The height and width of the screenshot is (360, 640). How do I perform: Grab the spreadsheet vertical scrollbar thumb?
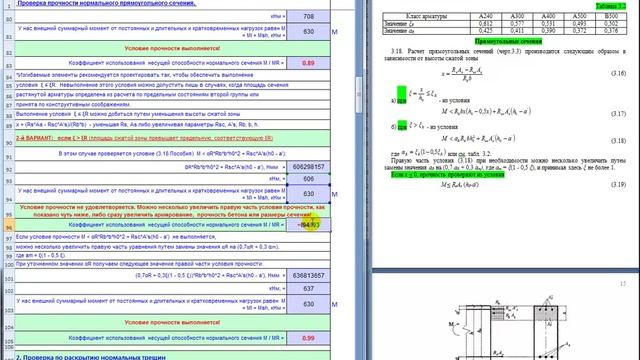point(359,95)
